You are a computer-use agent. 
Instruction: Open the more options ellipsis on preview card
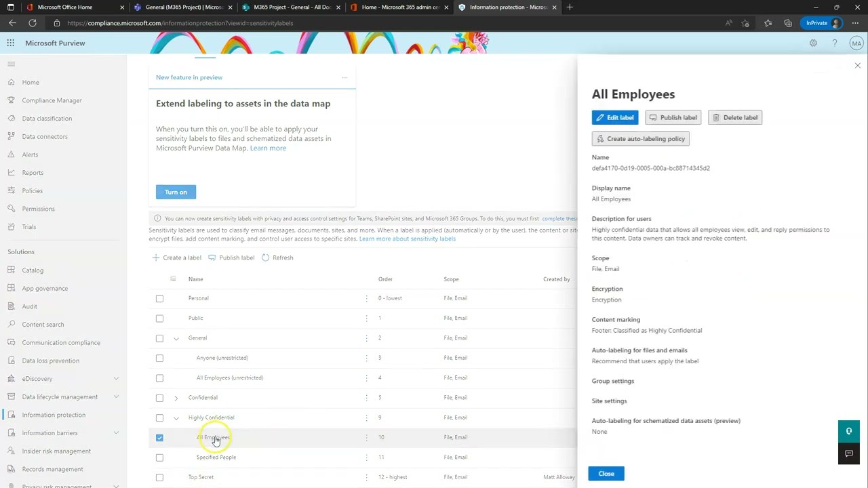pos(344,77)
